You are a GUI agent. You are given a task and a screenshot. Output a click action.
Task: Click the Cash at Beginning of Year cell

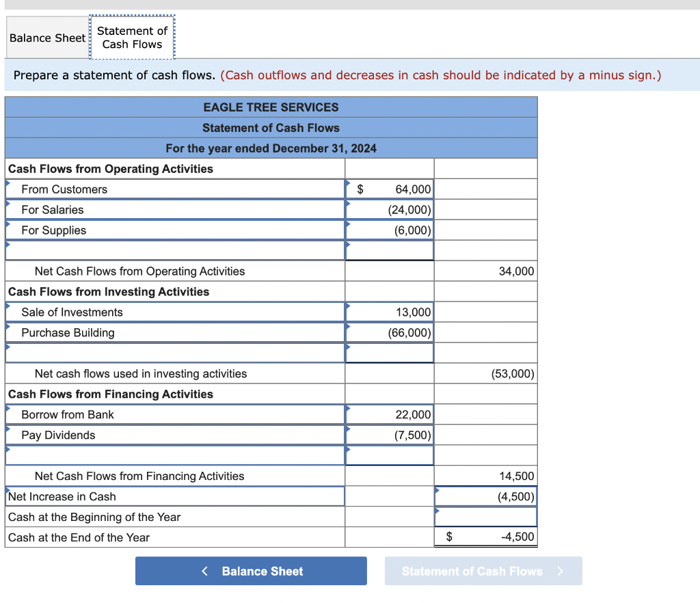485,517
